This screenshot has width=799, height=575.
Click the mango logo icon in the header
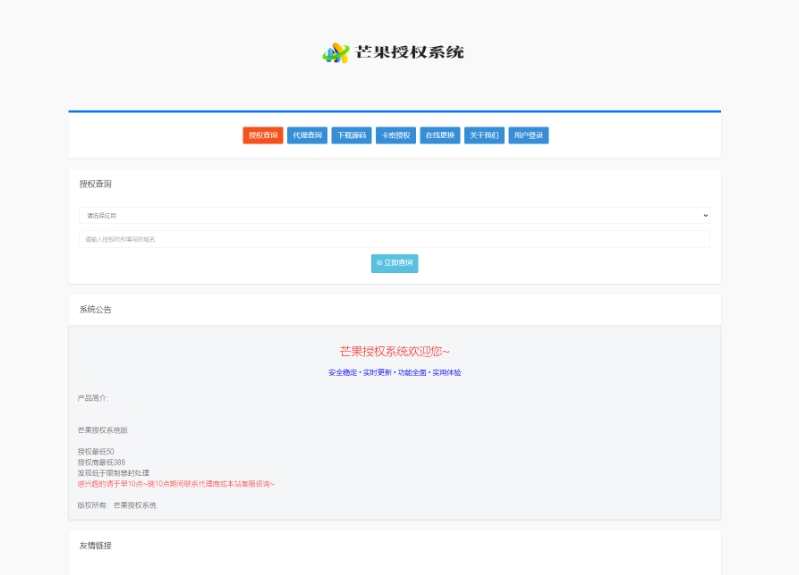(x=336, y=53)
